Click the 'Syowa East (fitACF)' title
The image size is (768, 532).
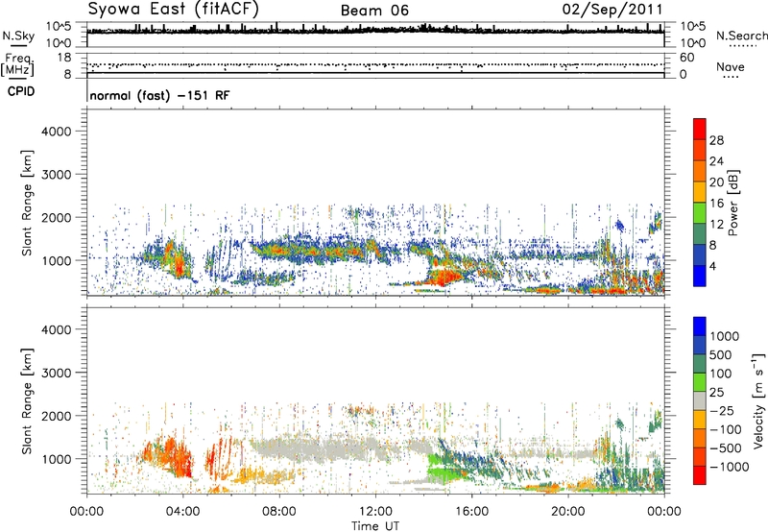pos(173,9)
